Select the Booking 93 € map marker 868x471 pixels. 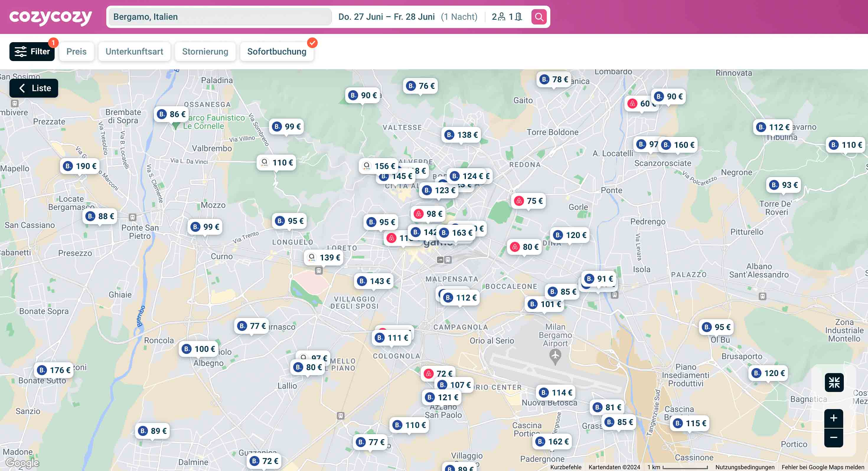[784, 185]
